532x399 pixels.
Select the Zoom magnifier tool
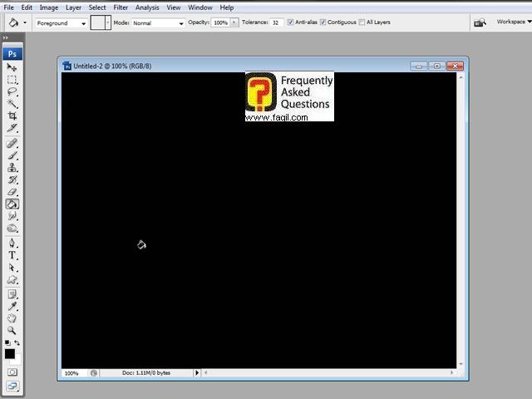tap(12, 330)
